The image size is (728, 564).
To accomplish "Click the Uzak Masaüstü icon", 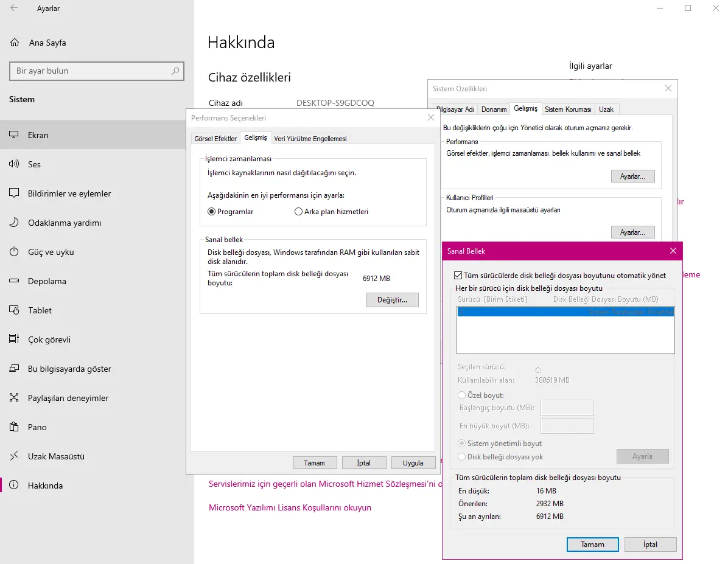I will pyautogui.click(x=14, y=456).
